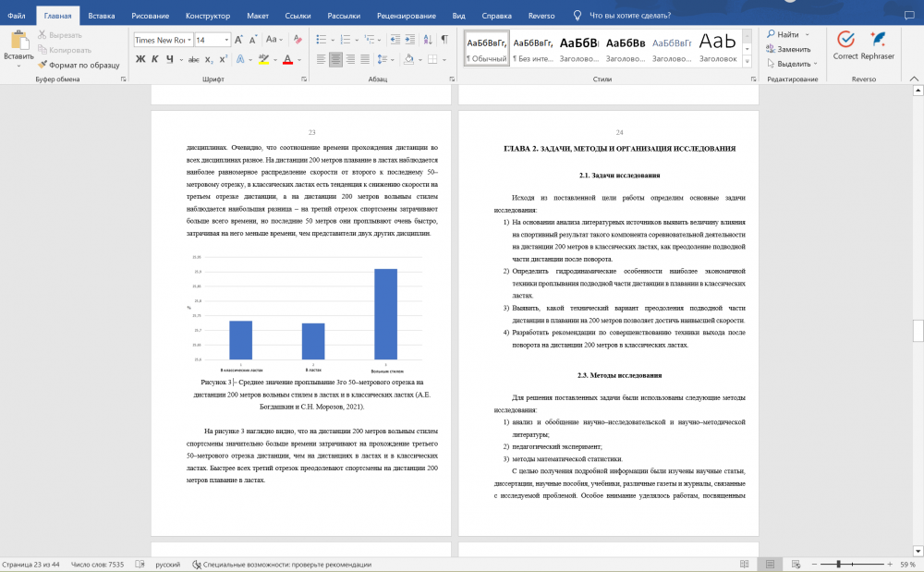The height and width of the screenshot is (572, 924).
Task: Apply subscript formatting
Action: [209, 59]
